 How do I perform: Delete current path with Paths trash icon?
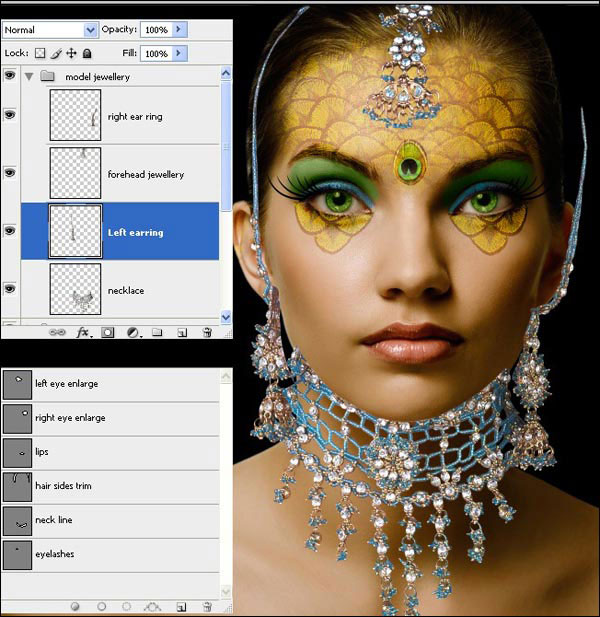(x=206, y=606)
